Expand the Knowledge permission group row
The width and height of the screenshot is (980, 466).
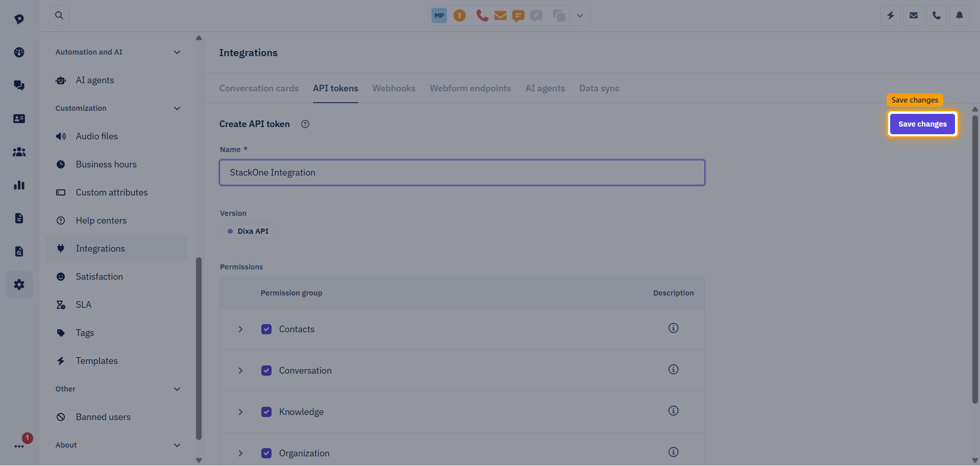pyautogui.click(x=240, y=412)
